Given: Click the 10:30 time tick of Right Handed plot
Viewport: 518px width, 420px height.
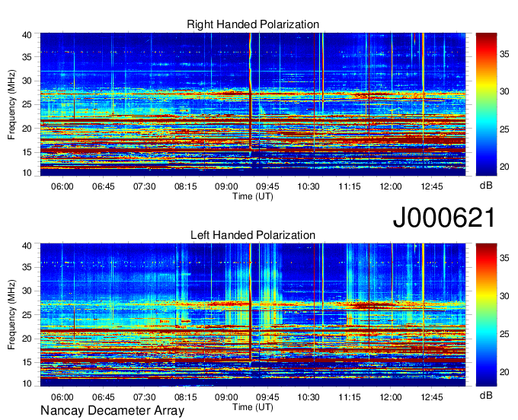Looking at the screenshot, I should pos(309,186).
